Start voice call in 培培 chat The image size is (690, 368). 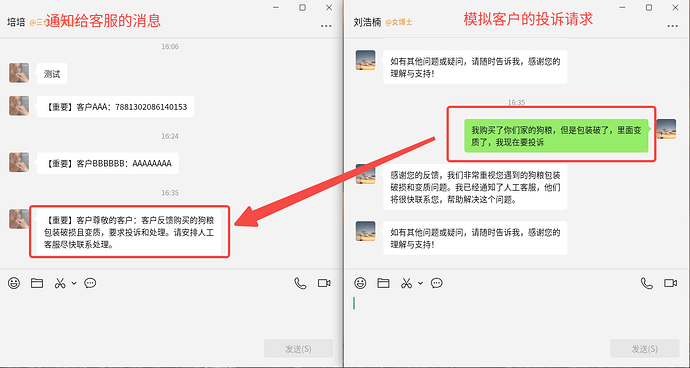click(300, 283)
